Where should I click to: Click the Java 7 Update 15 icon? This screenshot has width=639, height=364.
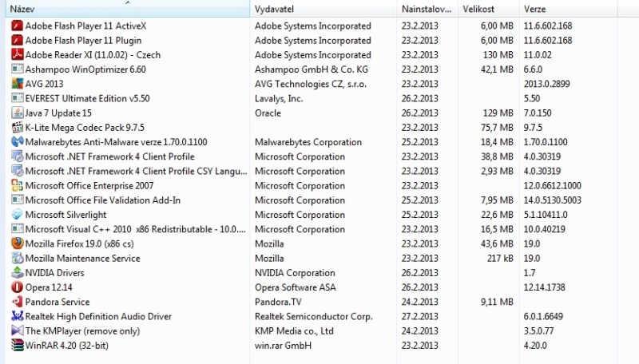click(x=18, y=113)
